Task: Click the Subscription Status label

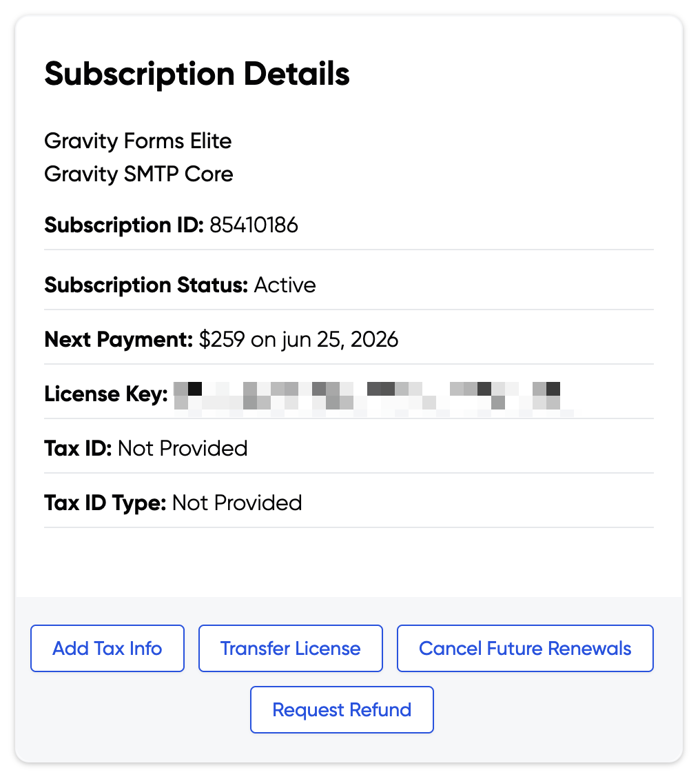Action: point(146,285)
